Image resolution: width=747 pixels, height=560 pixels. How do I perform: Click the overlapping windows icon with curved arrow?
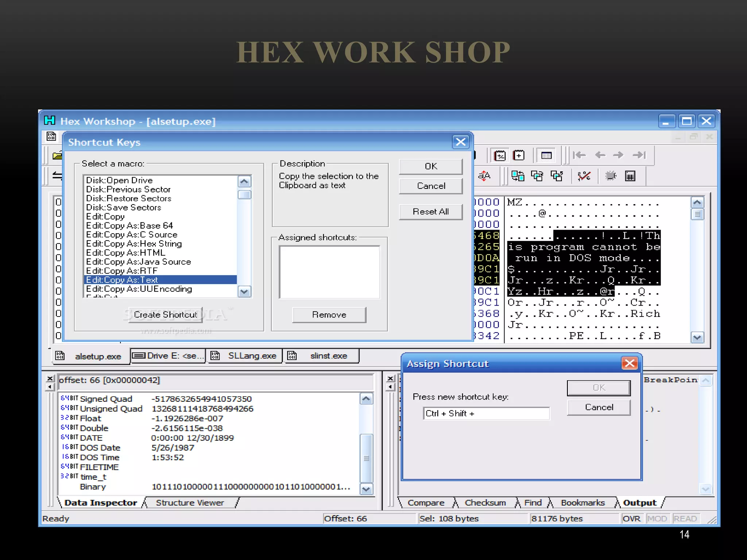[537, 176]
